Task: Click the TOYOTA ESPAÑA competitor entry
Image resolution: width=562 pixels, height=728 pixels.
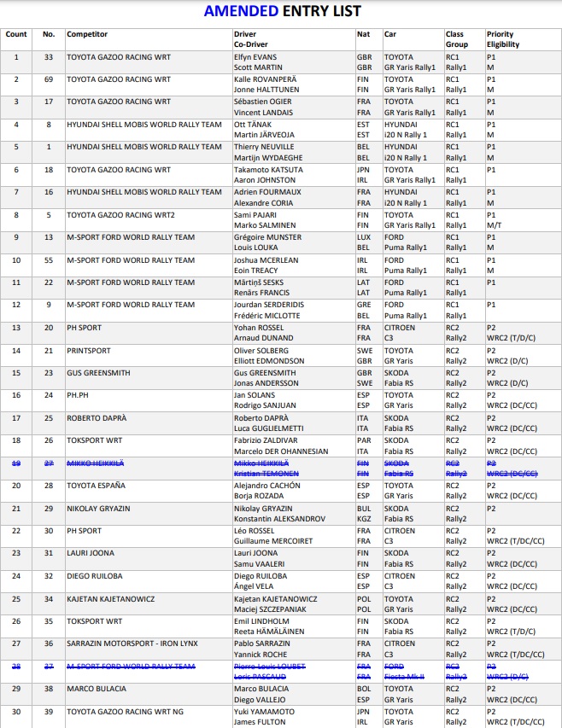Action: (96, 485)
